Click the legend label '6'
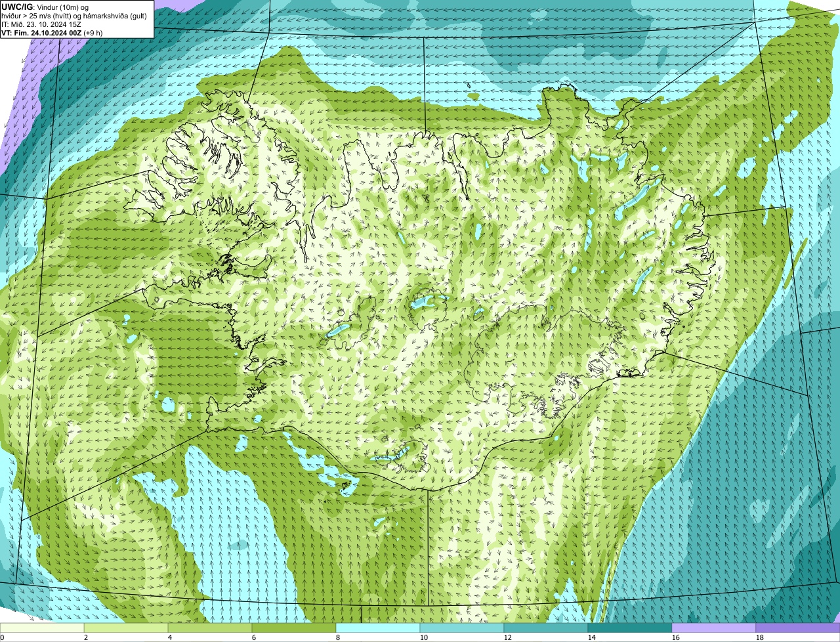The height and width of the screenshot is (642, 840). 254,637
